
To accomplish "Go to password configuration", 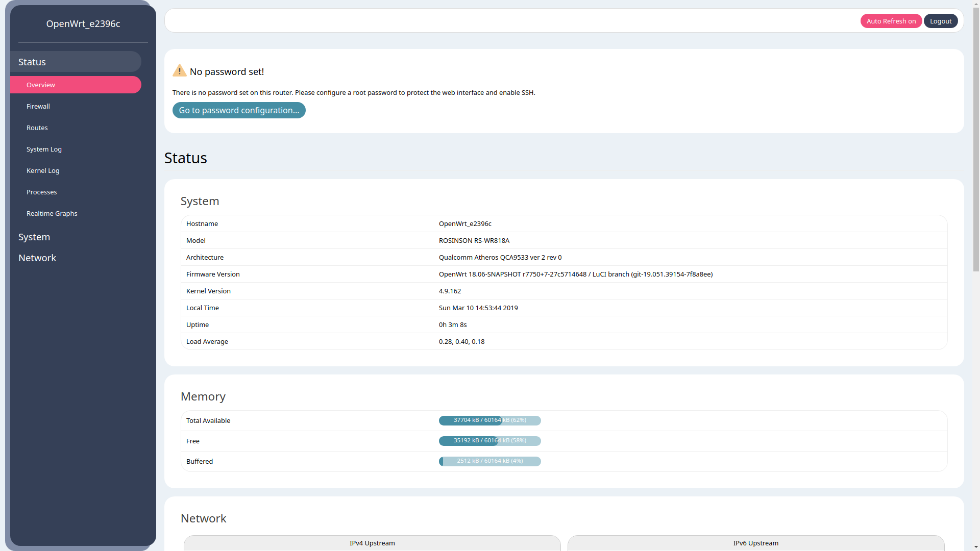I will click(x=239, y=110).
